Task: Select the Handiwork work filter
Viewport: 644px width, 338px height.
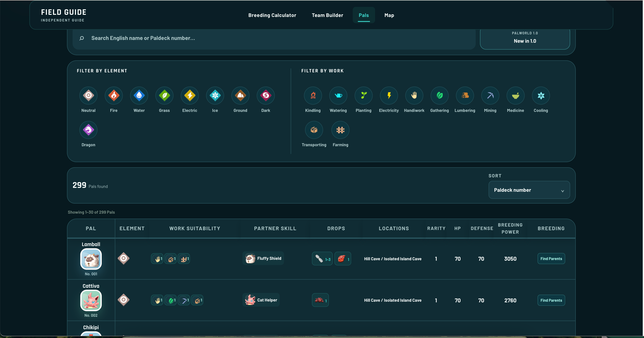Action: (x=414, y=96)
